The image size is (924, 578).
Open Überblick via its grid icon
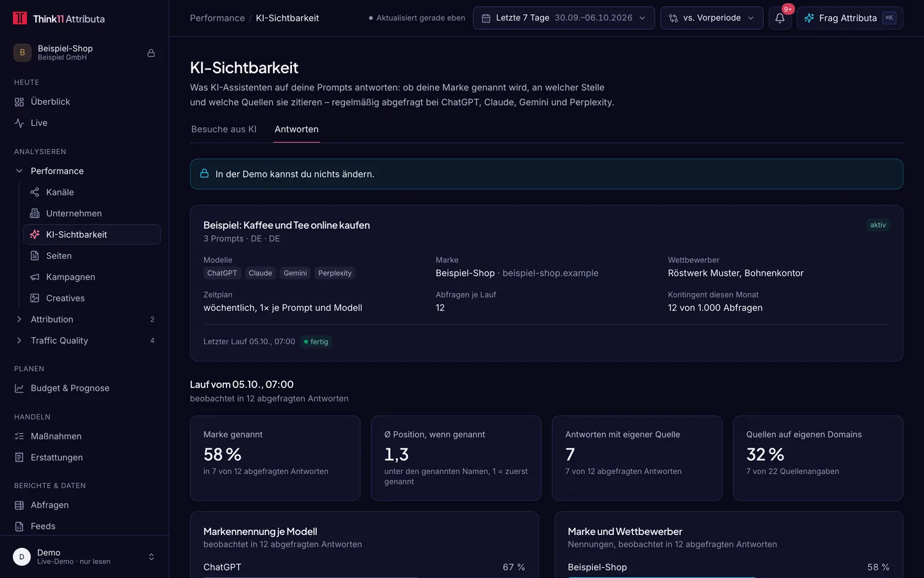tap(19, 101)
